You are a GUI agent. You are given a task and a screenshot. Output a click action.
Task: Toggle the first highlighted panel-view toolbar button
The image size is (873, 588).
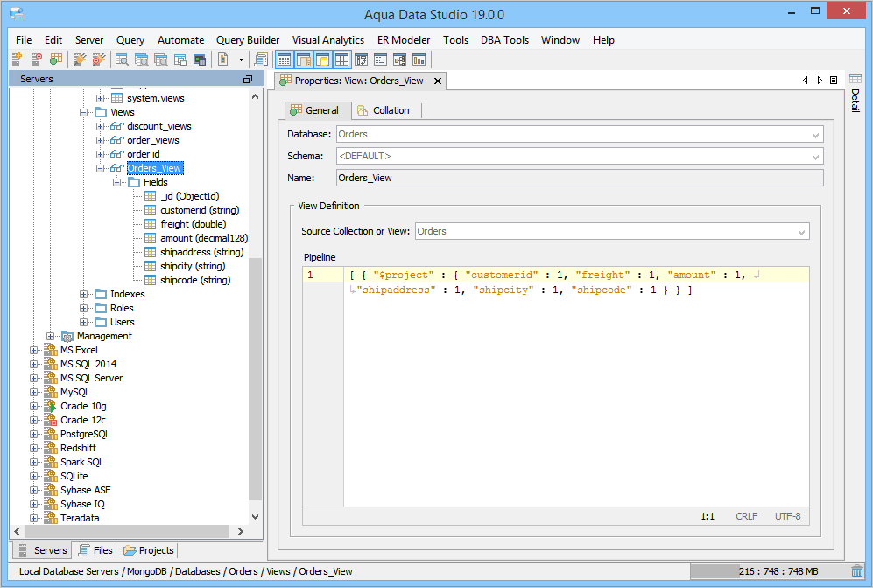284,59
